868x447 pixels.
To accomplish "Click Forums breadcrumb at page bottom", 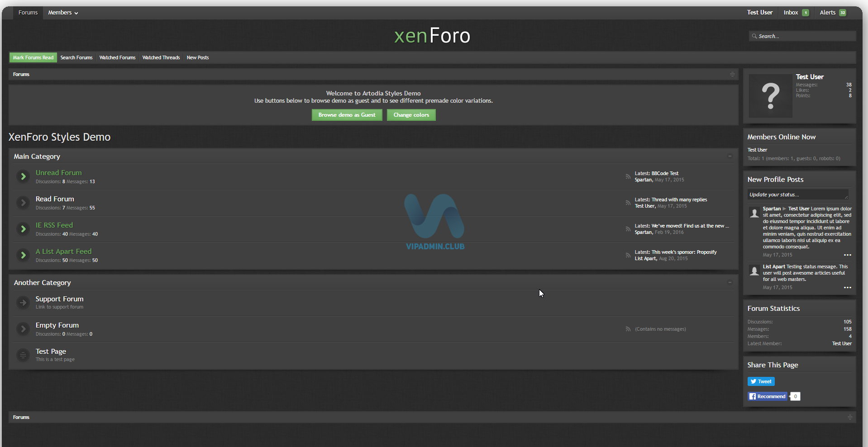I will [x=21, y=417].
